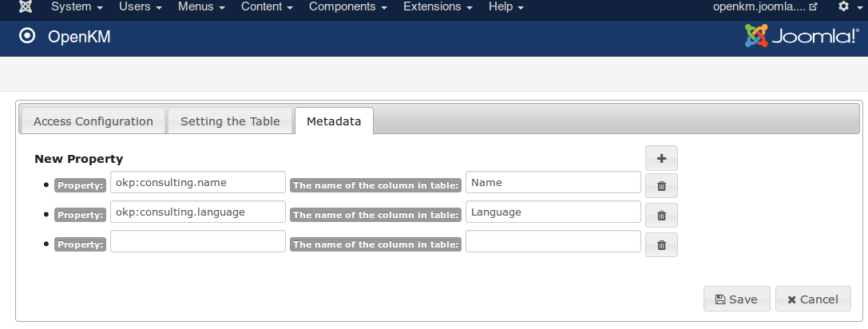
Task: Delete the okp:consulting.name property row
Action: point(661,185)
